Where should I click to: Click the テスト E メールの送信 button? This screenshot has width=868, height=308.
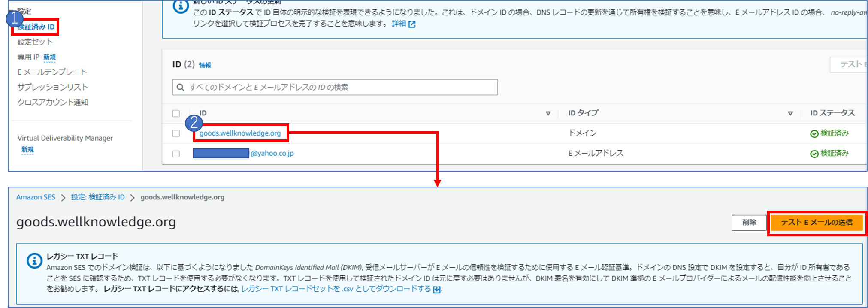coord(817,223)
